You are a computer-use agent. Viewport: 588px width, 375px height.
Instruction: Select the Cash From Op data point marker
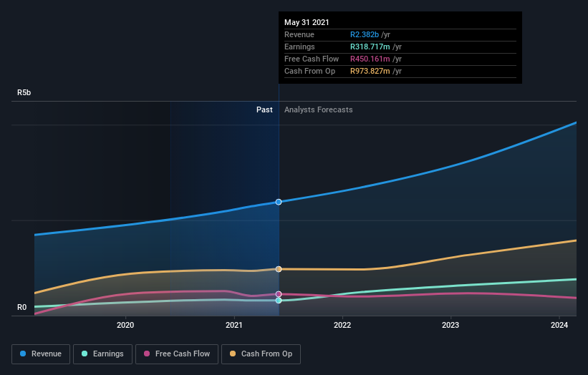(279, 269)
